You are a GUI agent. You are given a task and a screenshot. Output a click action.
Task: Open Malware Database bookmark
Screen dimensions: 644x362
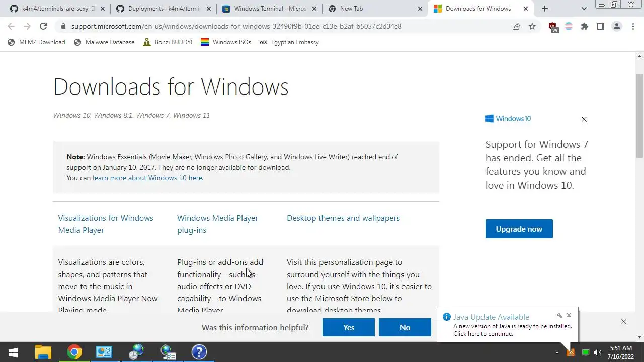coord(104,42)
